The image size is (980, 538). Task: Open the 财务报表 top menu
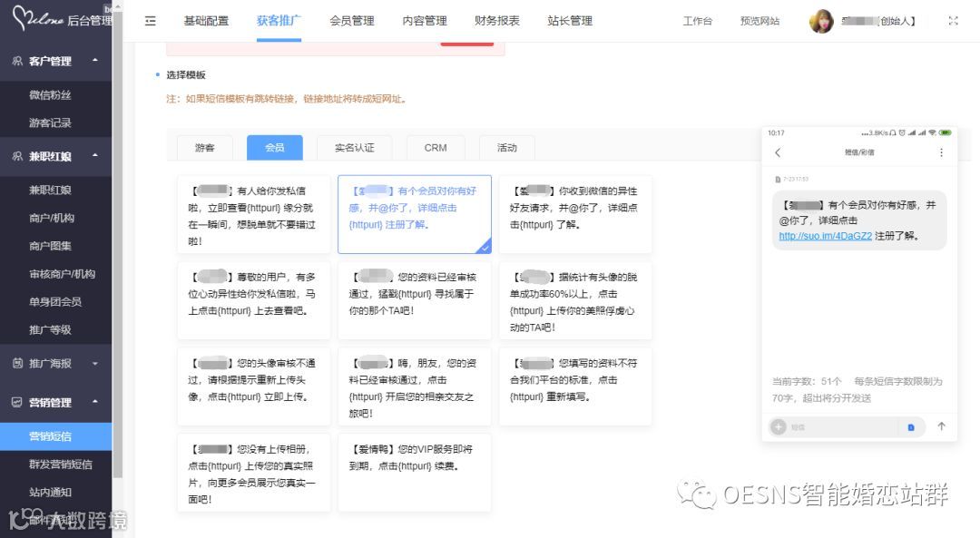pyautogui.click(x=497, y=21)
